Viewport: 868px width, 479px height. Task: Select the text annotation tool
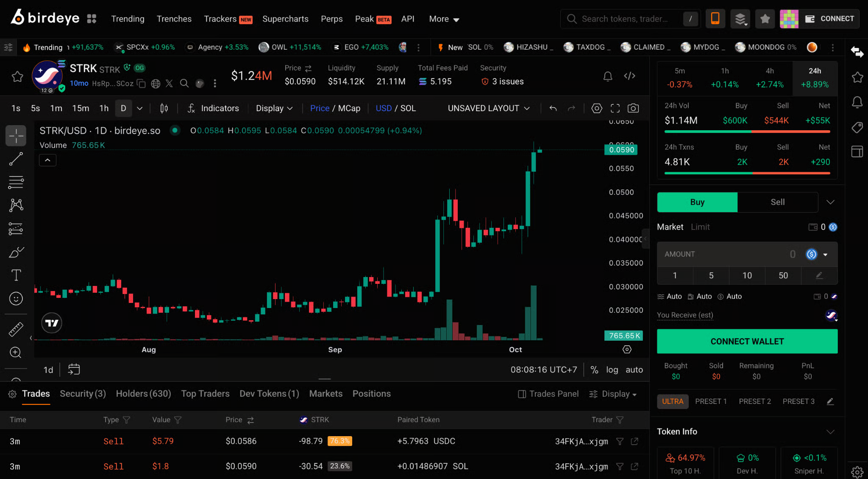pyautogui.click(x=16, y=275)
